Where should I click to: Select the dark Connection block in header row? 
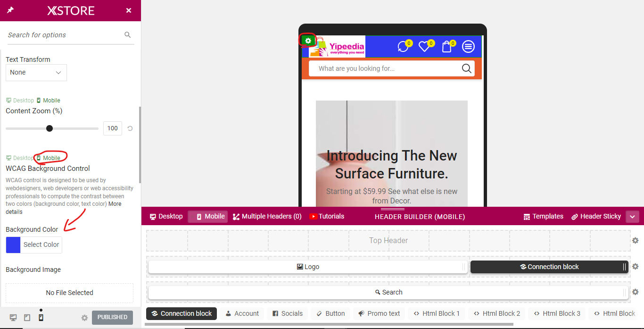pos(549,267)
